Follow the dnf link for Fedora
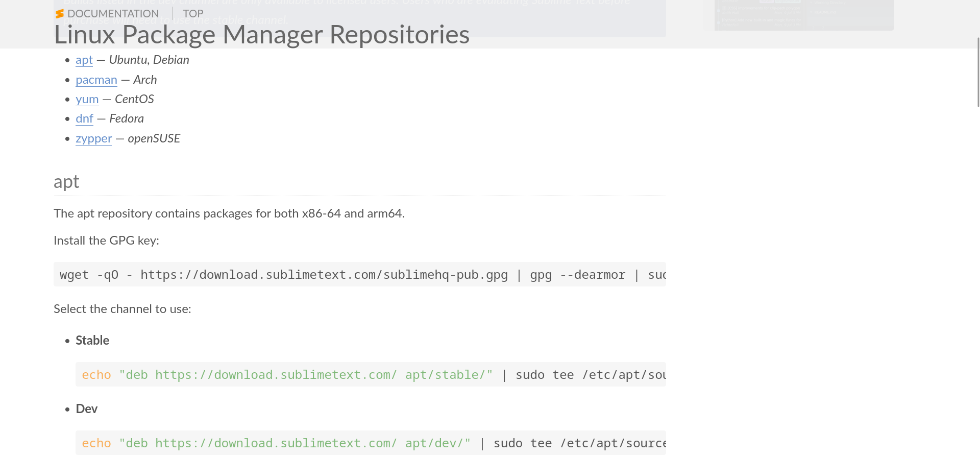Image resolution: width=980 pixels, height=457 pixels. pos(84,118)
